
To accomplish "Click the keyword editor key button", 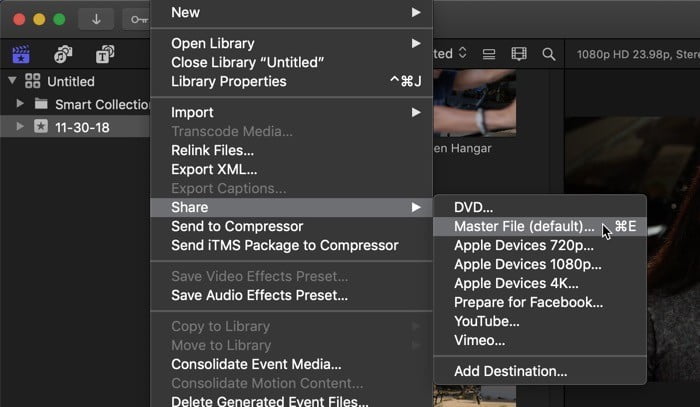I will point(138,19).
